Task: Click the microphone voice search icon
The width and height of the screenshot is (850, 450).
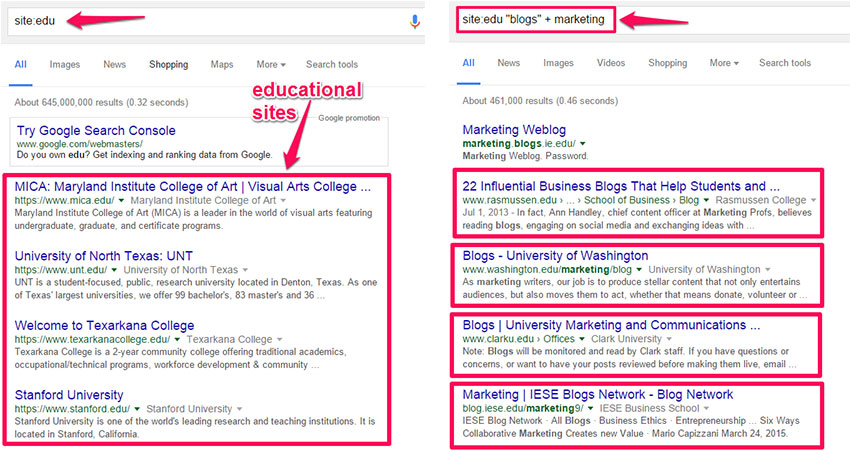Action: click(x=415, y=22)
